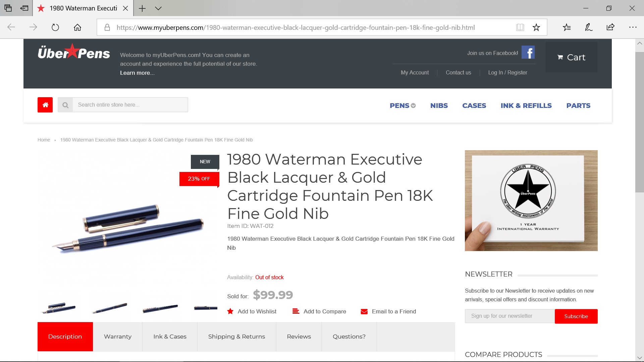Switch to the Warranty tab
Image resolution: width=644 pixels, height=362 pixels.
(x=118, y=337)
